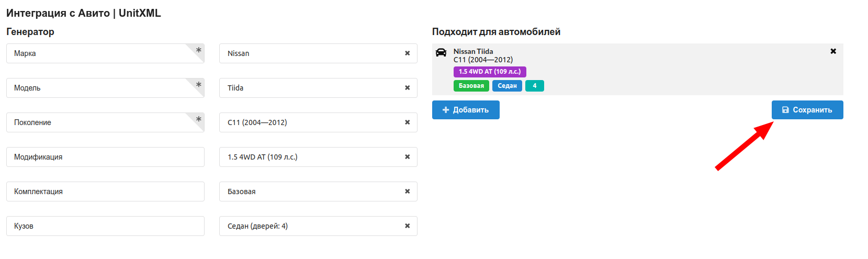The height and width of the screenshot is (259, 868).
Task: Click the green Базовая tag
Action: [471, 86]
